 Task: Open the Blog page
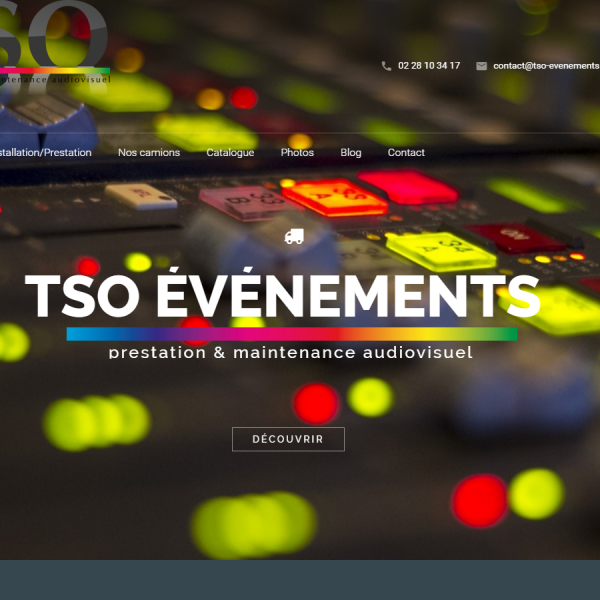coord(351,153)
